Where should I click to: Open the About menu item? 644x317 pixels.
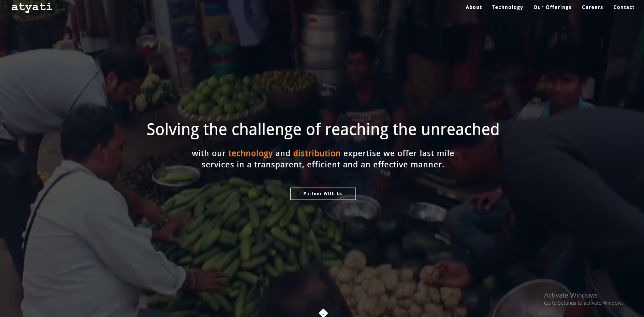[474, 7]
